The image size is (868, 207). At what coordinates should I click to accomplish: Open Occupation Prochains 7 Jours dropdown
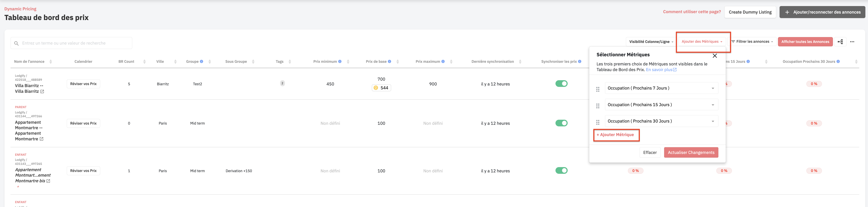click(x=662, y=88)
